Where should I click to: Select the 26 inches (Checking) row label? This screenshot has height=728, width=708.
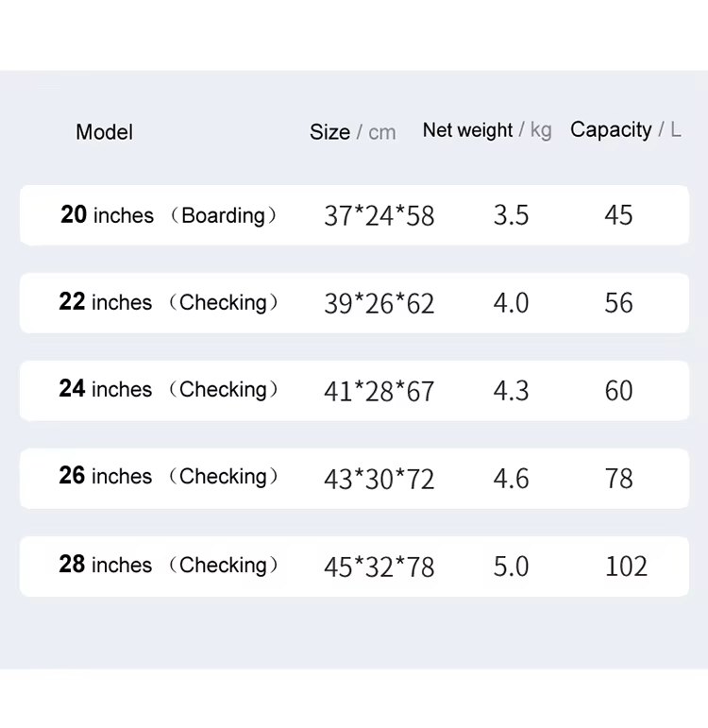168,476
